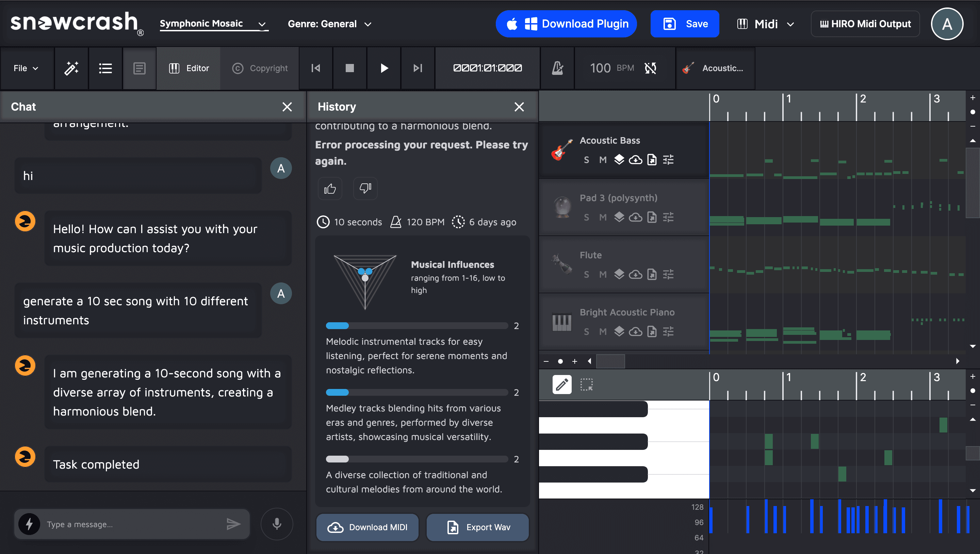Zoom in on the track timeline horizontally
Screen dimensions: 980x554
pos(574,361)
